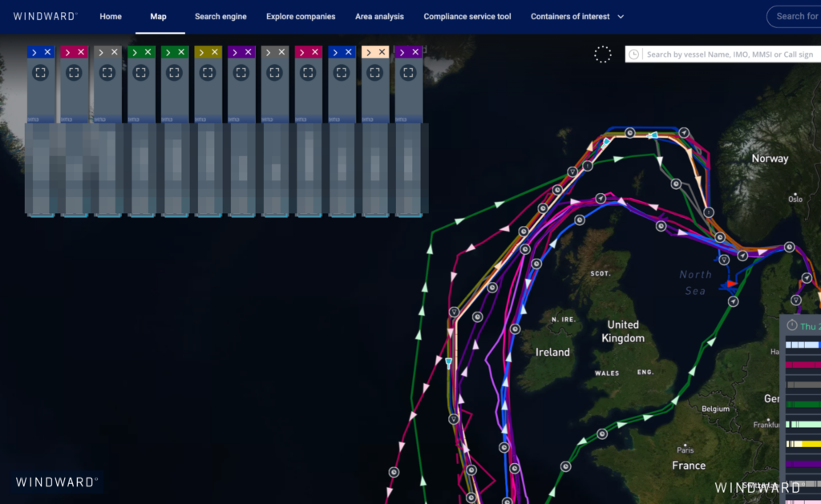This screenshot has height=504, width=821.
Task: Click the cyan vessel marker west of Ireland
Action: point(448,361)
